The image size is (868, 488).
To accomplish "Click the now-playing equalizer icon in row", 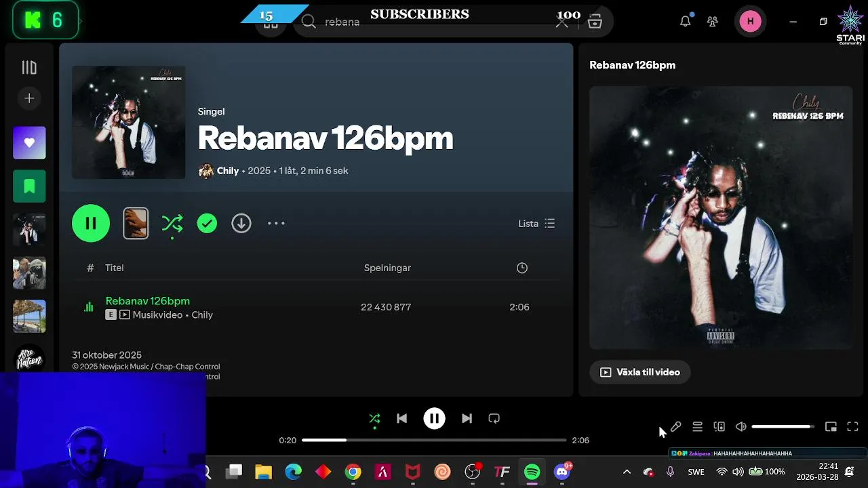I will click(89, 307).
